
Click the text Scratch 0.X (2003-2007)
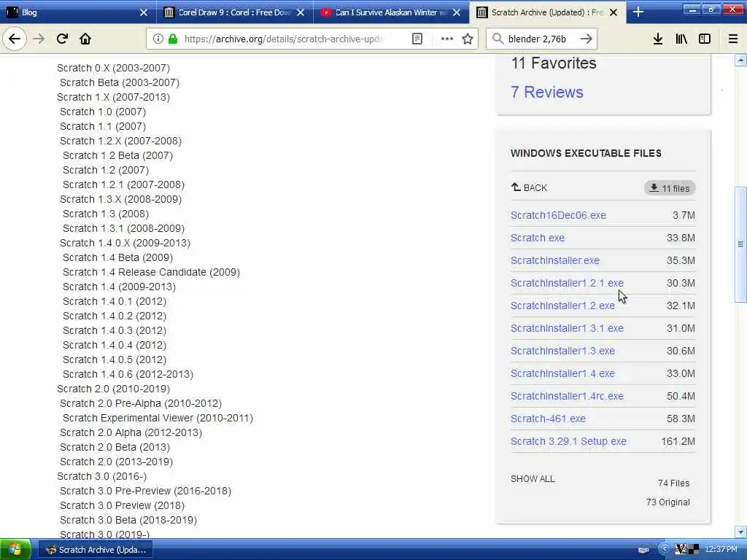pyautogui.click(x=113, y=68)
